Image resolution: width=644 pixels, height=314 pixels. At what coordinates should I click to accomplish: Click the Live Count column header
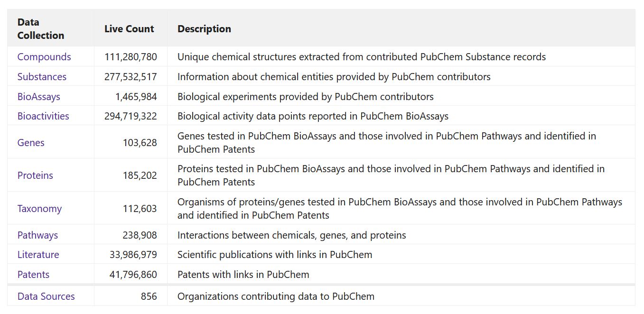click(129, 29)
